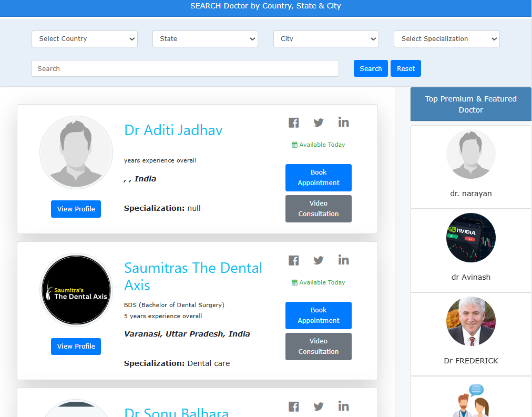Book Appointment with Saumitras The Dental Axis
Viewport: 532px width, 417px height.
pos(319,316)
